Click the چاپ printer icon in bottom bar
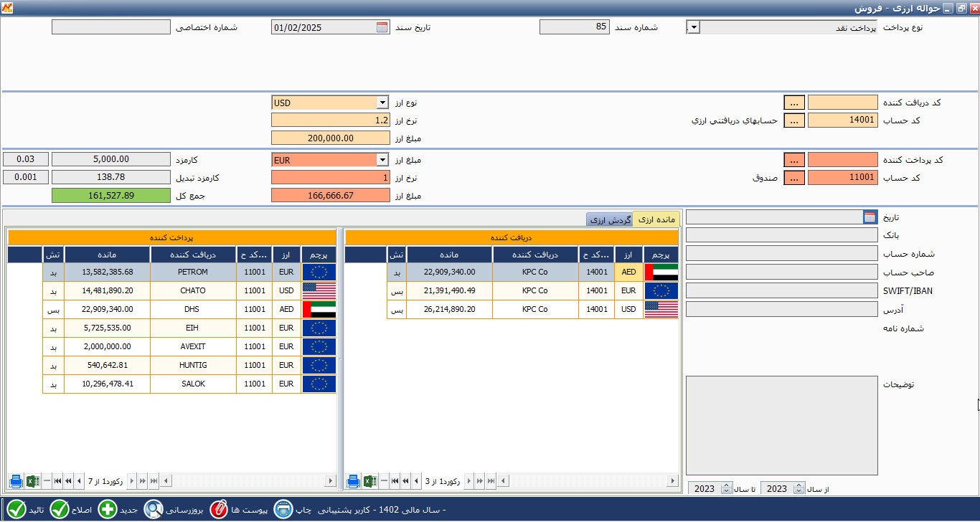The width and height of the screenshot is (980, 522). [283, 510]
